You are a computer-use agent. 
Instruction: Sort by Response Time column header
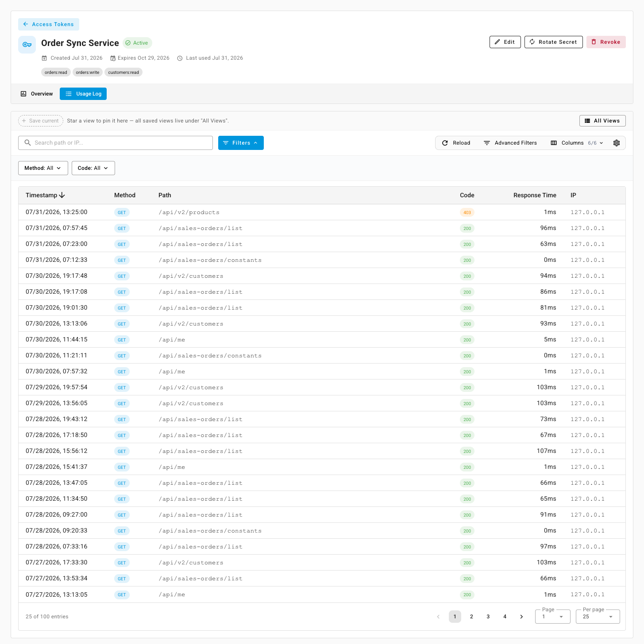(535, 195)
